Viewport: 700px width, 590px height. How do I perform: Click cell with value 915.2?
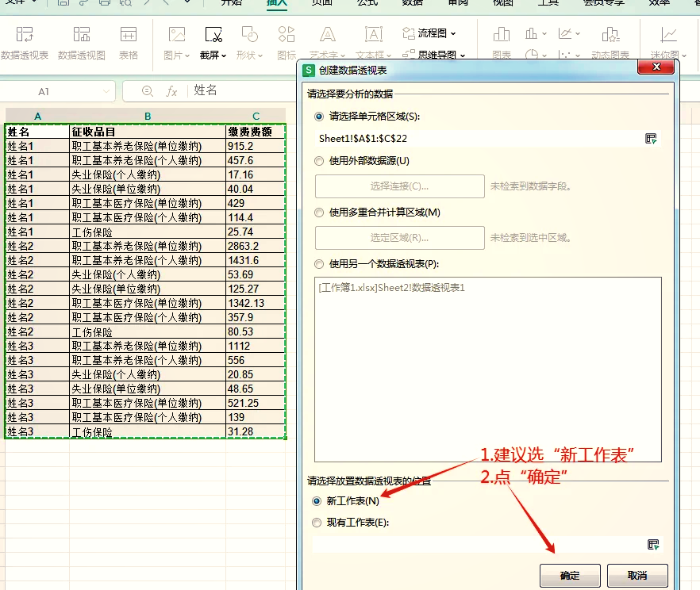[x=256, y=146]
